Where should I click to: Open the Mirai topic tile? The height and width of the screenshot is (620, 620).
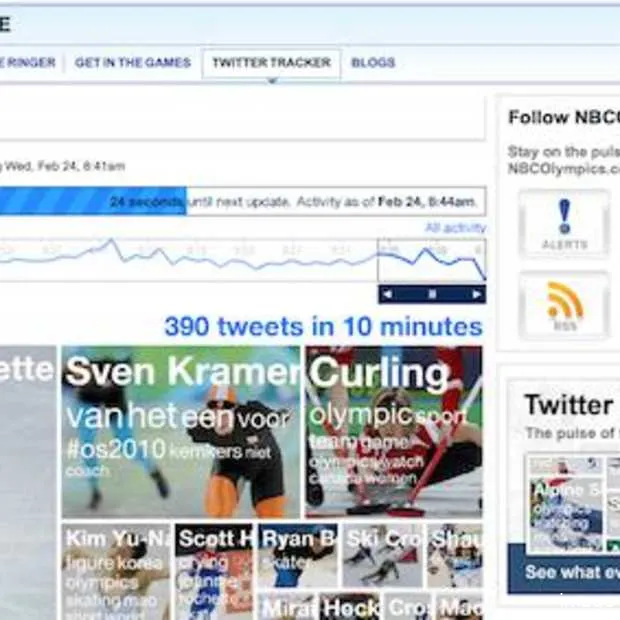pos(288,606)
